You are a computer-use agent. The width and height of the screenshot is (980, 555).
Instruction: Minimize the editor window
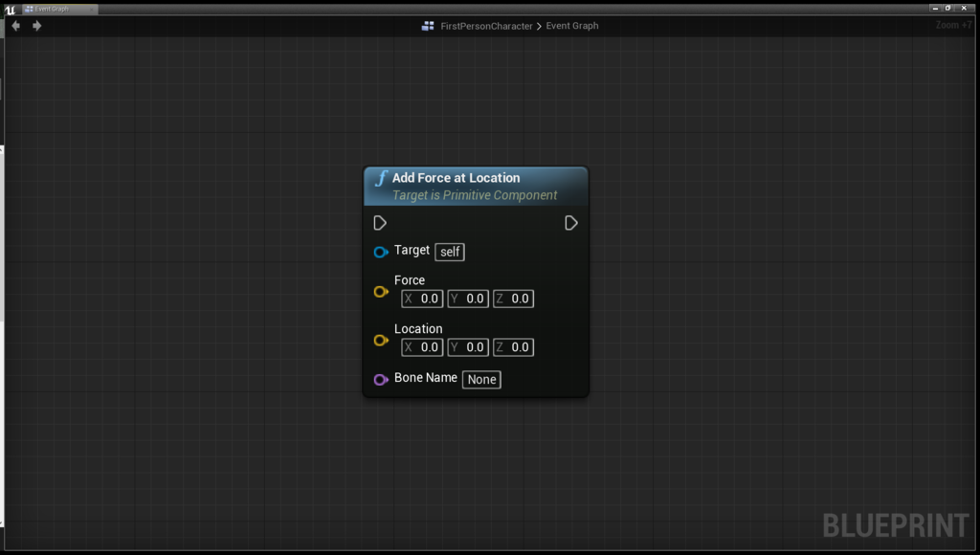(935, 8)
